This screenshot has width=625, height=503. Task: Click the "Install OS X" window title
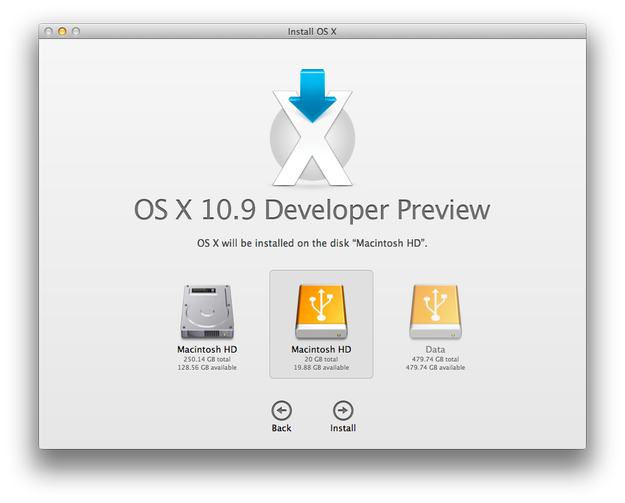[312, 31]
